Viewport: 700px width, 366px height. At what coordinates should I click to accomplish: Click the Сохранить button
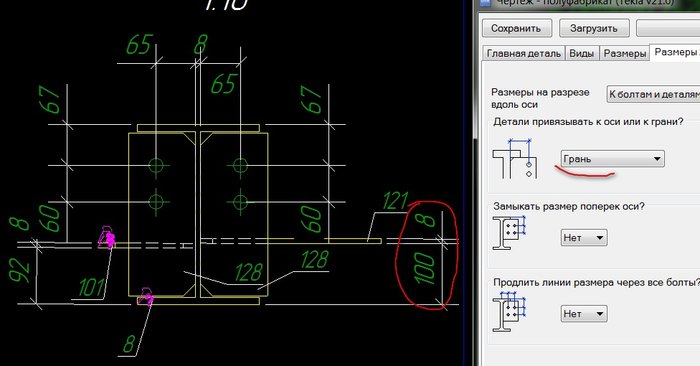pyautogui.click(x=517, y=28)
